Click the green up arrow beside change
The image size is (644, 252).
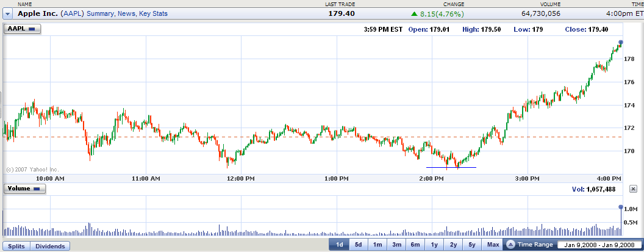415,14
